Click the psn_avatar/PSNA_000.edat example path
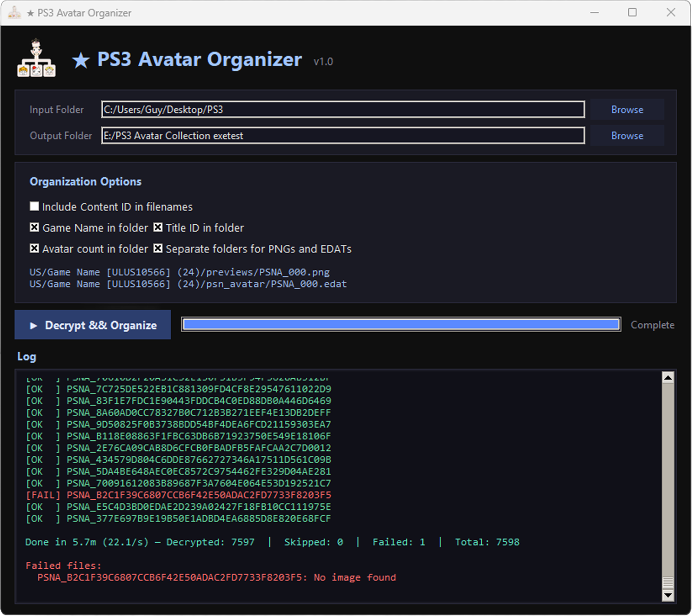The image size is (692, 616). [x=188, y=284]
